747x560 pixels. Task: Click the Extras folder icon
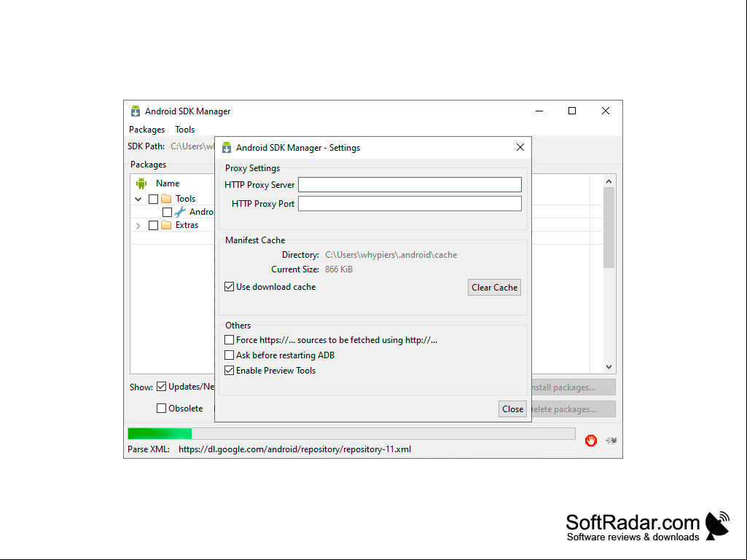pyautogui.click(x=166, y=225)
